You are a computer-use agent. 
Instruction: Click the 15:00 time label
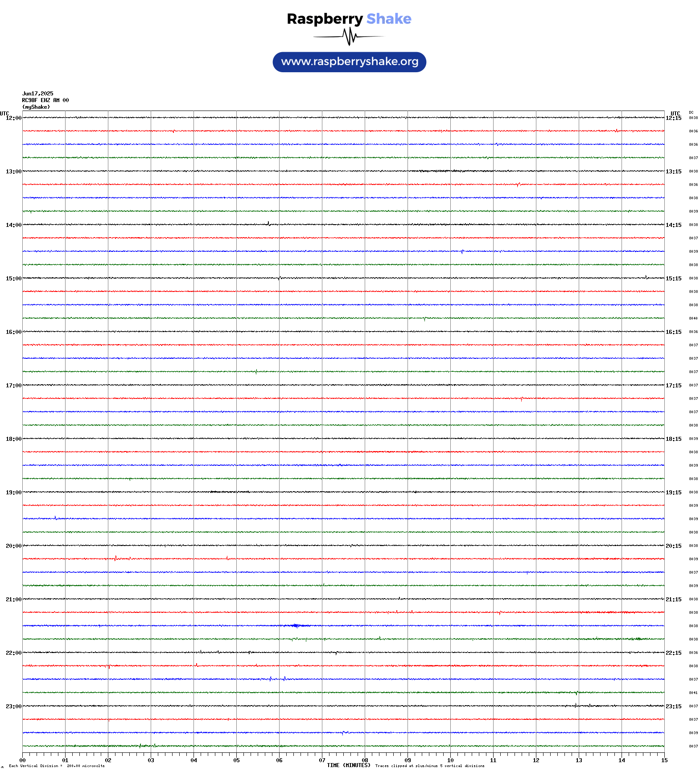[x=13, y=279]
